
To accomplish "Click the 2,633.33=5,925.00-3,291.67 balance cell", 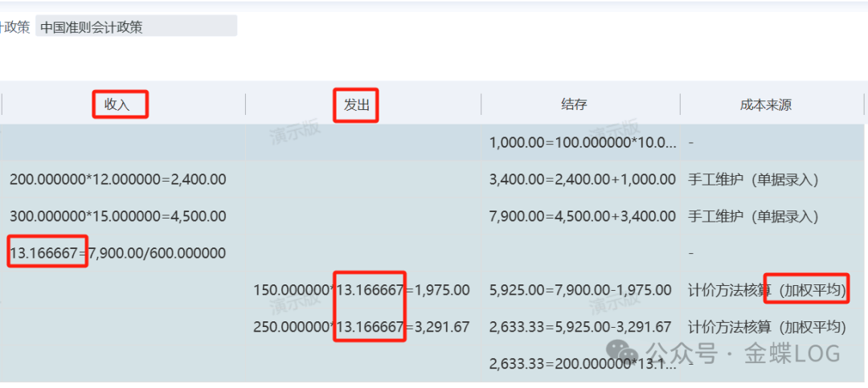I will click(579, 327).
